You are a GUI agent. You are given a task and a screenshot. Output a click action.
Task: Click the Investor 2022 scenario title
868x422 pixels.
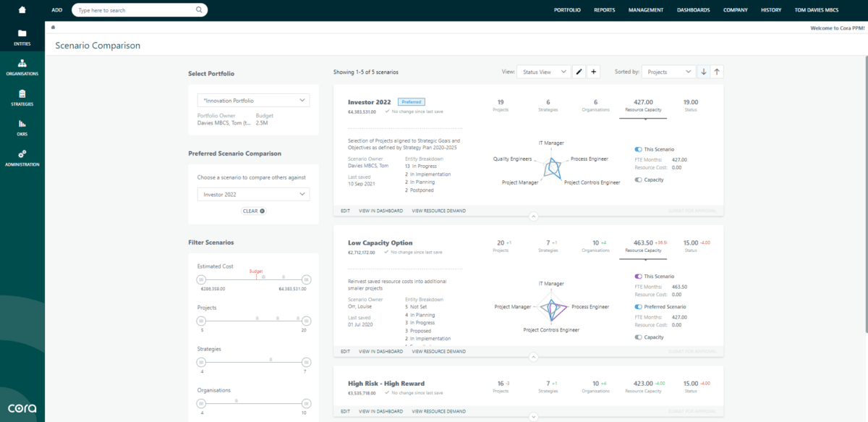(x=370, y=102)
